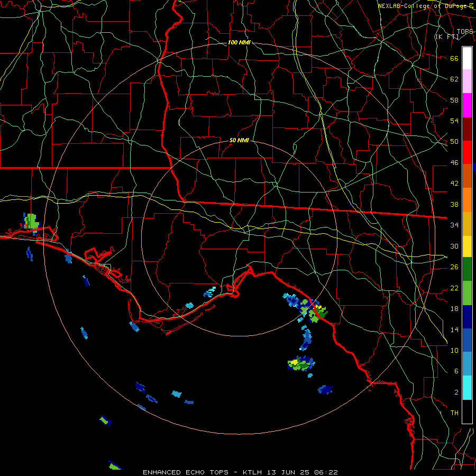Select the 6 value on the legend scale
The image size is (476, 476).
click(456, 371)
